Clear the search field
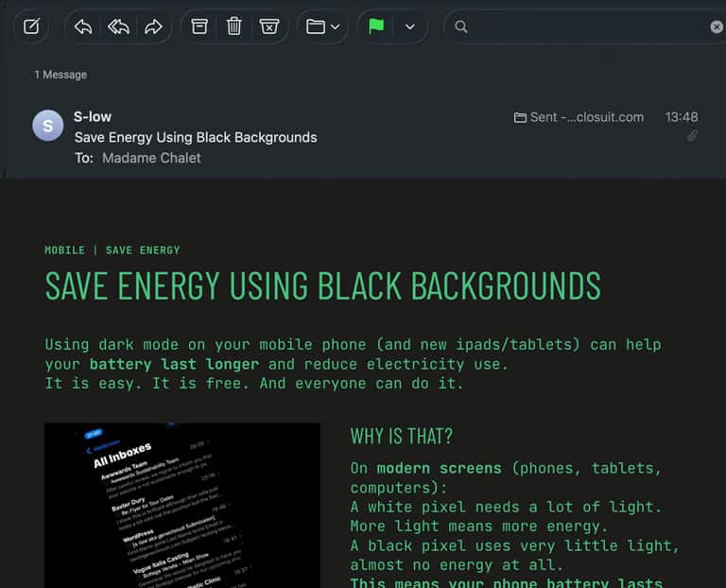Image resolution: width=726 pixels, height=588 pixels. (x=717, y=26)
